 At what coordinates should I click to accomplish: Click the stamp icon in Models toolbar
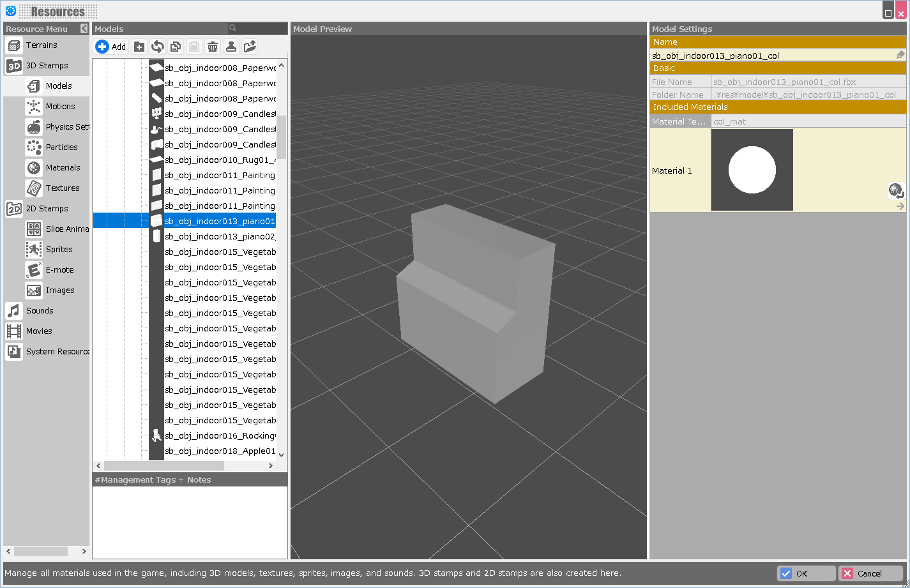pyautogui.click(x=231, y=47)
